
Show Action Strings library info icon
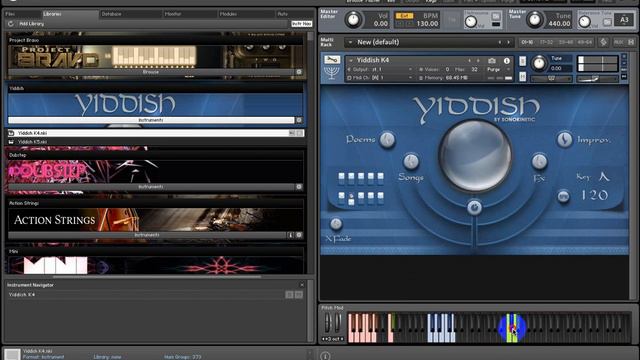point(291,235)
